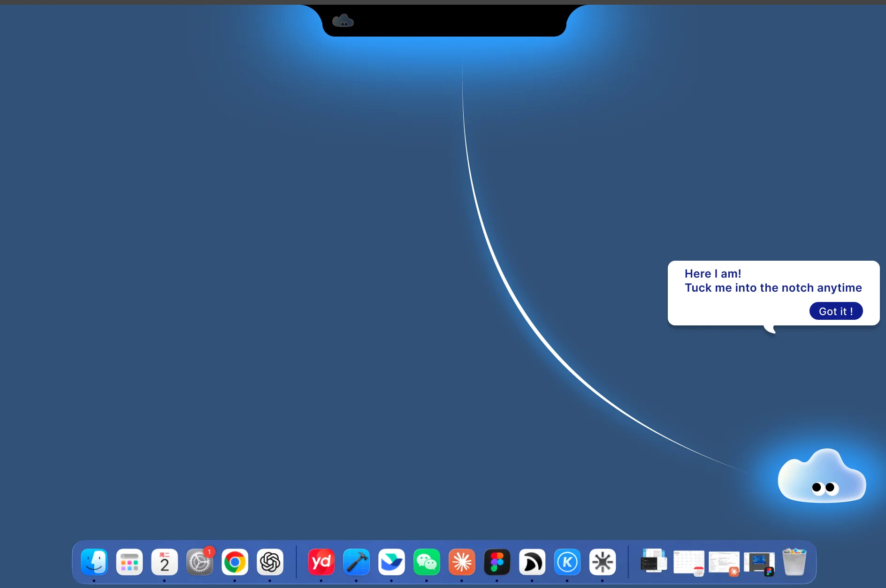This screenshot has height=588, width=886.
Task: Click the glowing cloud mascot
Action: coord(822,476)
